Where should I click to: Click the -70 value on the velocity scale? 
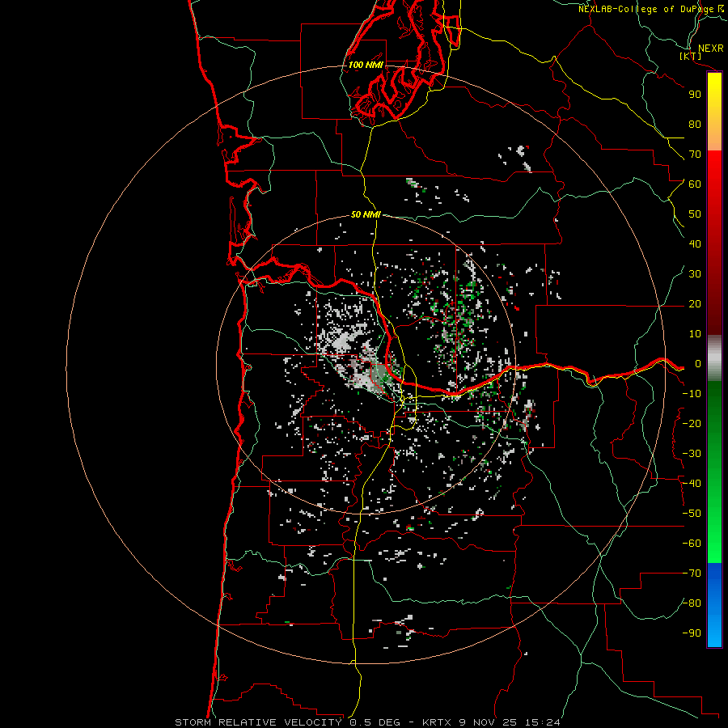pos(692,574)
